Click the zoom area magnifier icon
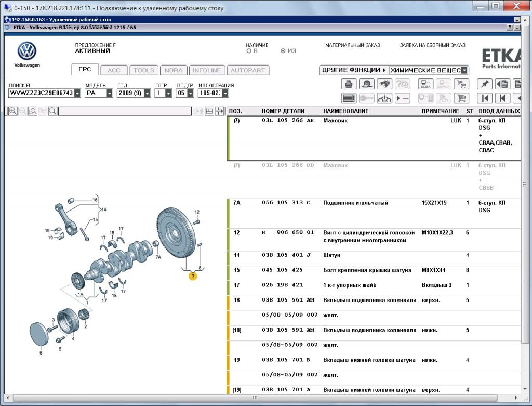This screenshot has width=532, height=406. pos(33,111)
